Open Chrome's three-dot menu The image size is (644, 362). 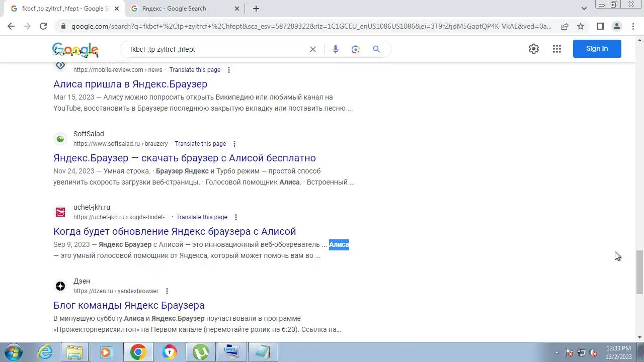633,26
